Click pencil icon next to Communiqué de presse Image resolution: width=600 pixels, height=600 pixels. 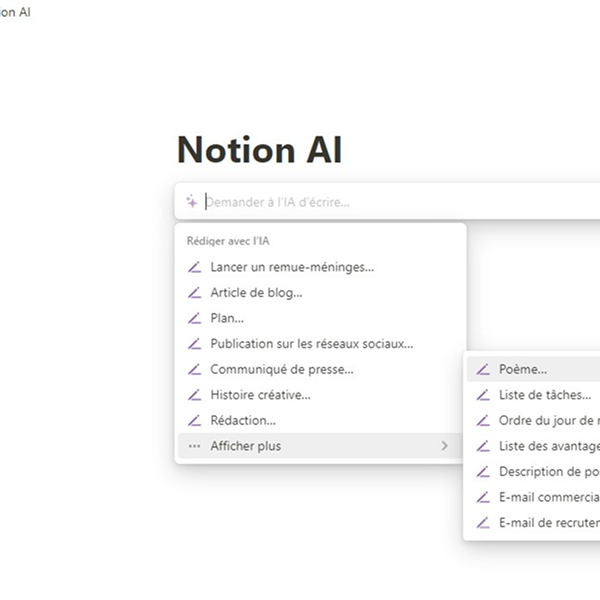click(194, 369)
